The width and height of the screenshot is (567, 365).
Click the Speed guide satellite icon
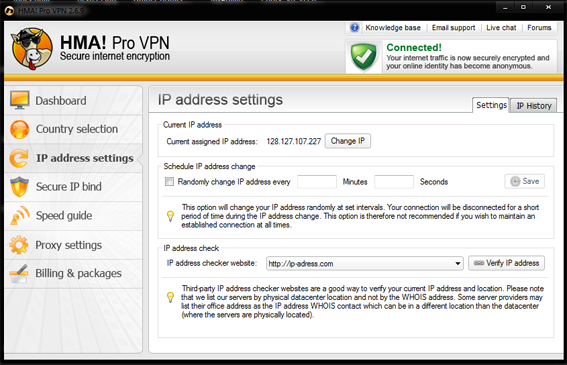tap(20, 215)
